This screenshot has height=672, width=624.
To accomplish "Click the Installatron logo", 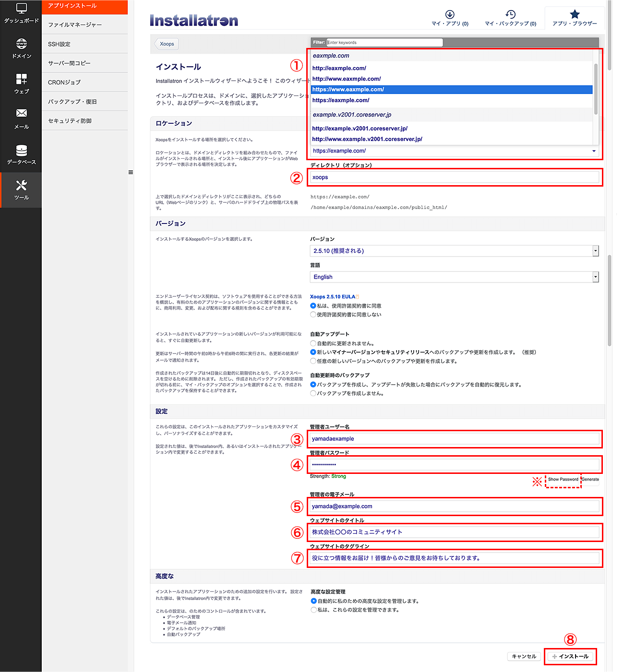I will (x=194, y=20).
